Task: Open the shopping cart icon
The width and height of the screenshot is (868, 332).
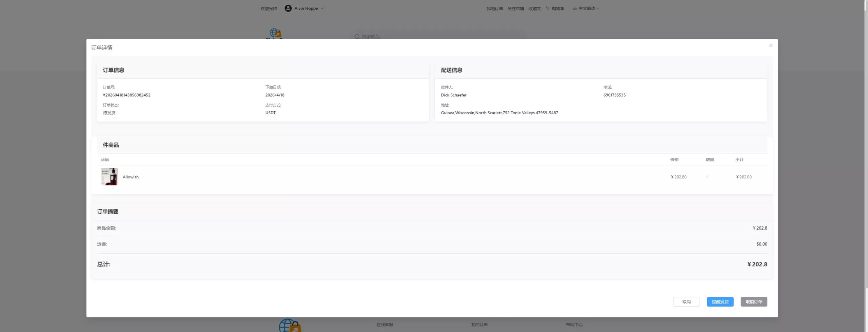Action: coord(548,8)
